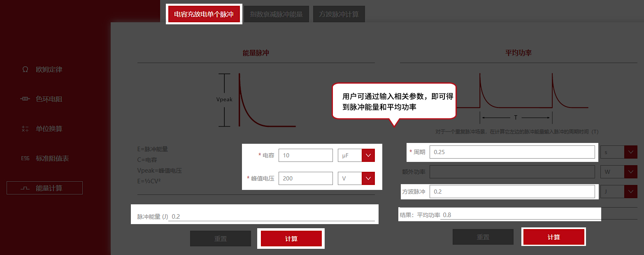Click the color ring resistor icon

pos(25,99)
